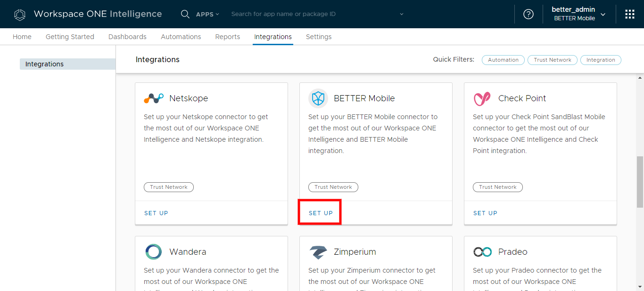Click the Wandera card title

point(188,252)
